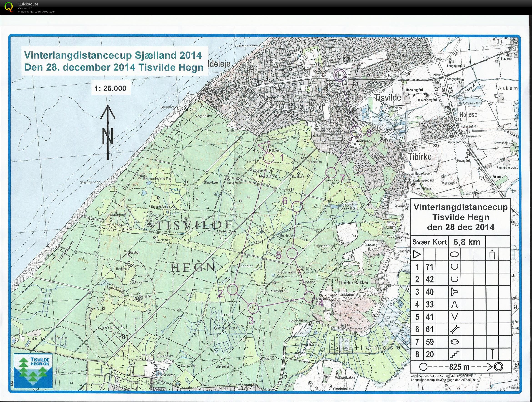Click the path crossing symbol in row 6

[x=454, y=329]
